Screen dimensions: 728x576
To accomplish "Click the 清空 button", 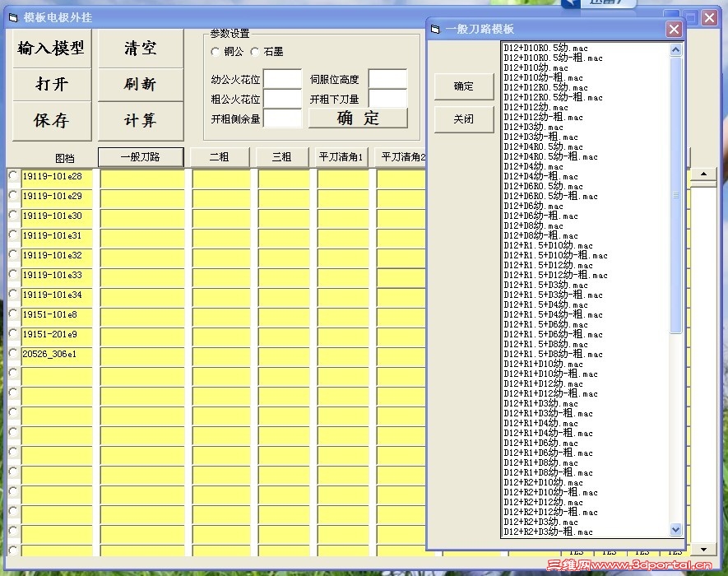I will click(x=141, y=49).
